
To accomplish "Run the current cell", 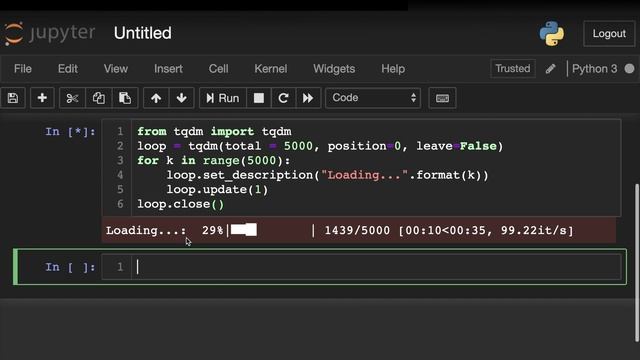I will coord(223,98).
